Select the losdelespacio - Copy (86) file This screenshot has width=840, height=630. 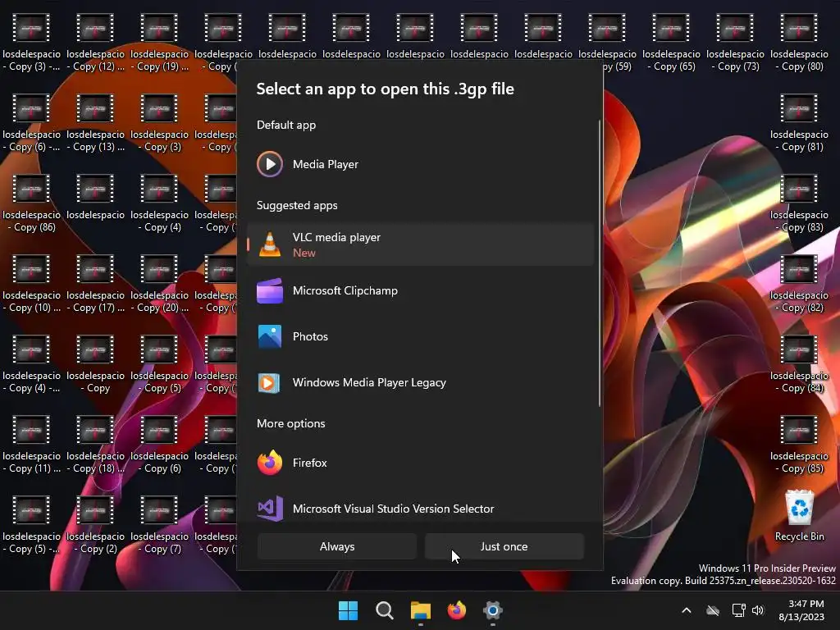pyautogui.click(x=32, y=203)
